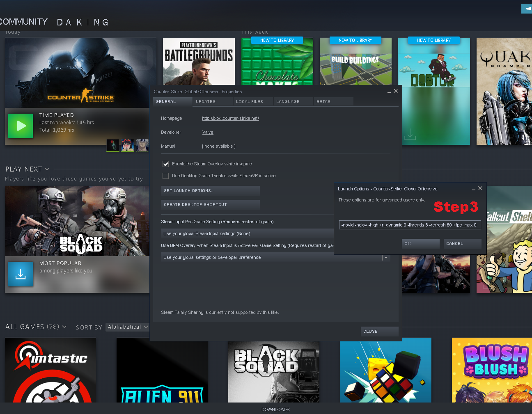Viewport: 532px width, 414px height.
Task: Open Quake Champions game card
Action: tap(504, 91)
